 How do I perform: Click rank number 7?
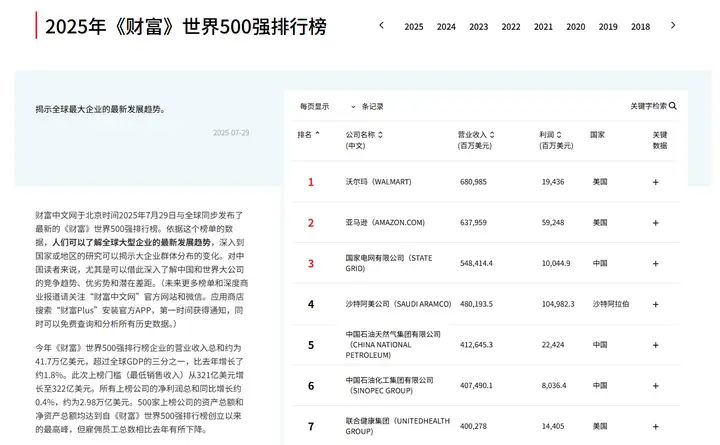click(x=311, y=427)
